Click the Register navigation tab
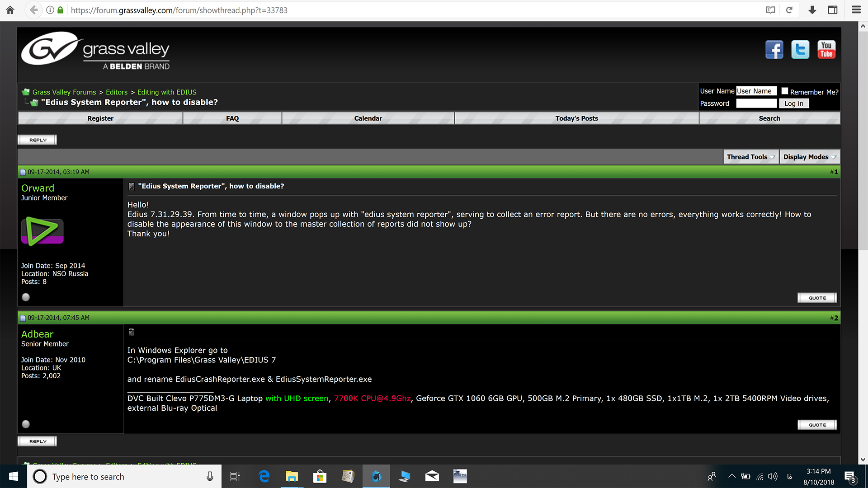The width and height of the screenshot is (868, 488). 99,118
